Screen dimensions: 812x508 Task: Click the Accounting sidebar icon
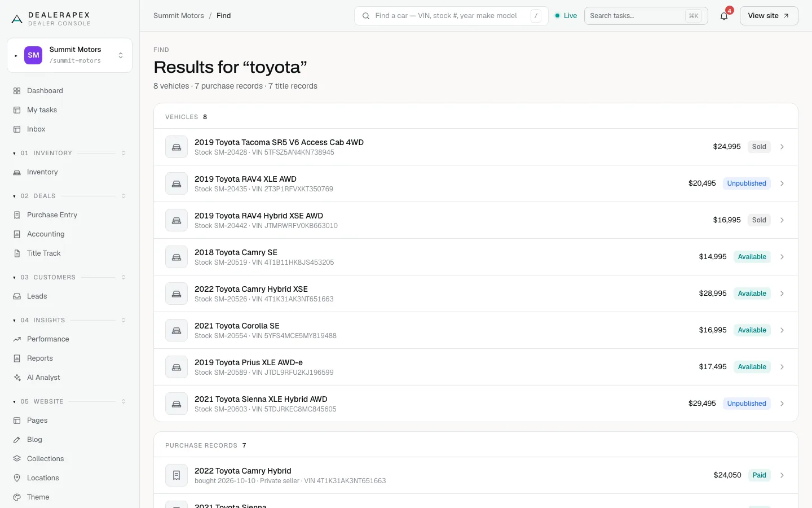pyautogui.click(x=17, y=234)
